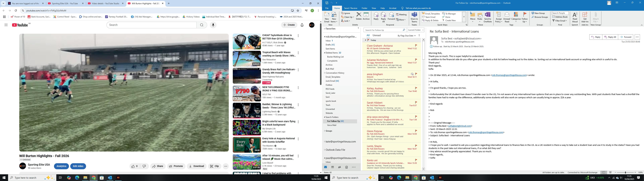Click the Edit video button
Viewport: 644px width, 181px height.
point(78,166)
